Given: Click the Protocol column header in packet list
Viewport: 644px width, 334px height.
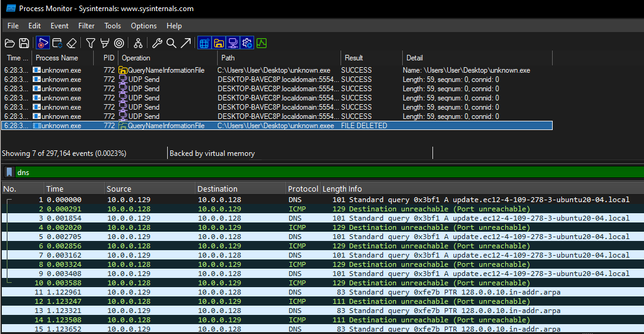Looking at the screenshot, I should pos(303,189).
